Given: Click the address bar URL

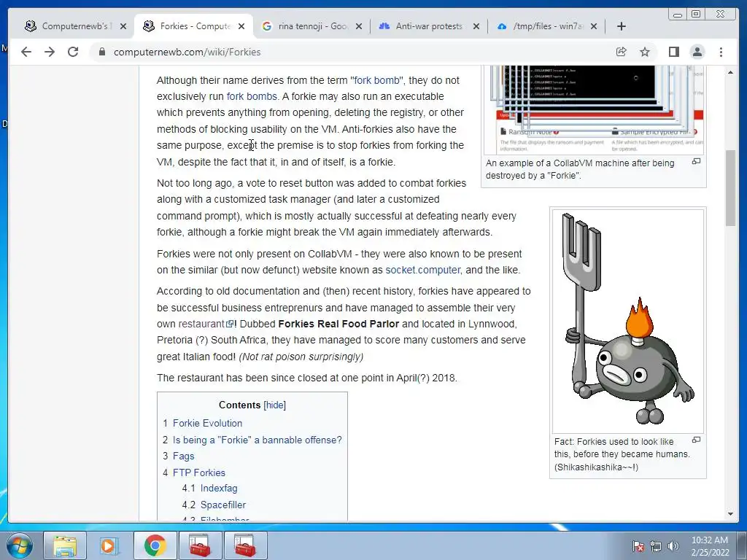Looking at the screenshot, I should point(187,52).
